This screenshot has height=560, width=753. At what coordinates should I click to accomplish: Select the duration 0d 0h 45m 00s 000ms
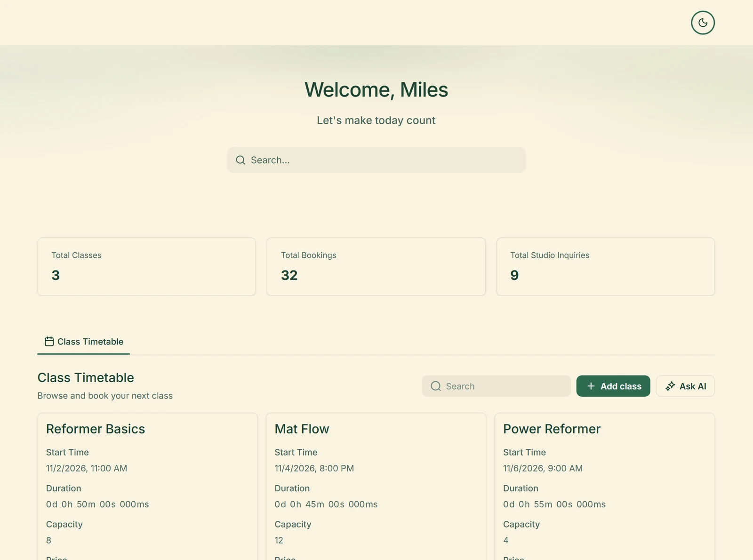pos(326,504)
